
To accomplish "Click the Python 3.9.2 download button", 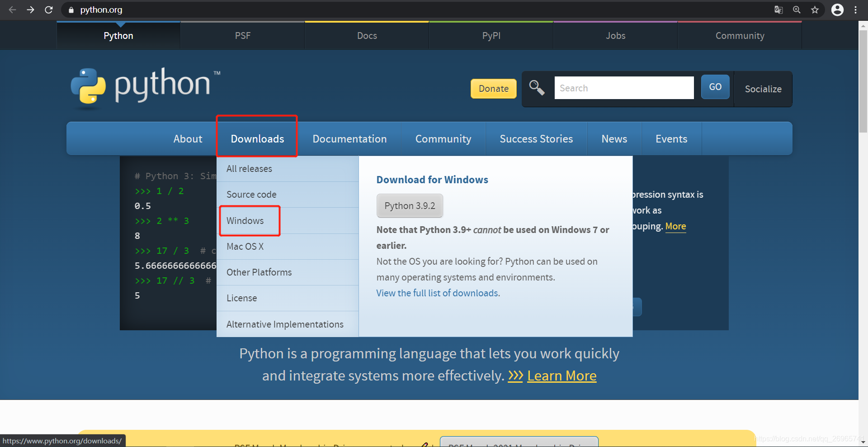I will [x=410, y=206].
